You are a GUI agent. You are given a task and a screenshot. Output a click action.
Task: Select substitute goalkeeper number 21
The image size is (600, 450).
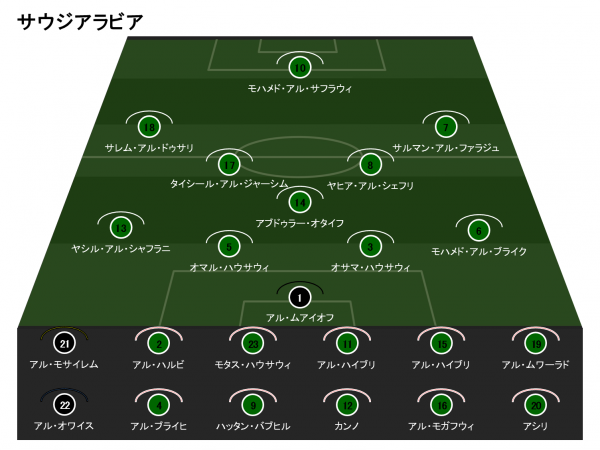64,343
